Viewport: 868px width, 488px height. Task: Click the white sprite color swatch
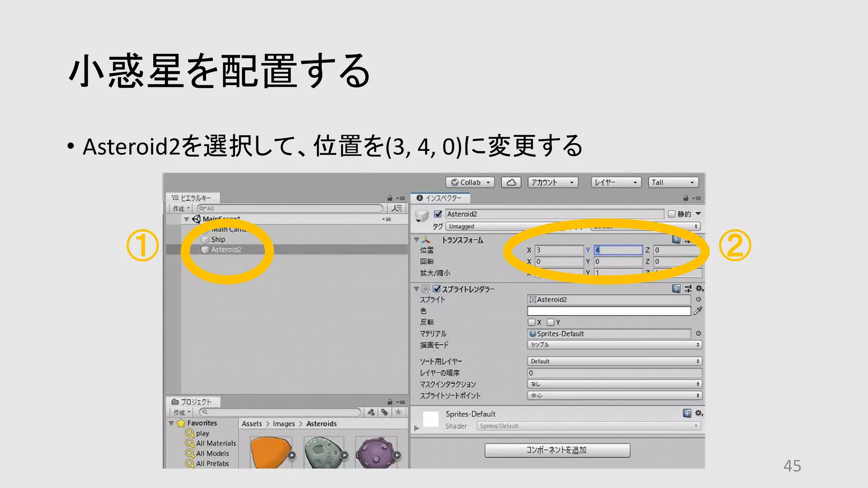609,311
